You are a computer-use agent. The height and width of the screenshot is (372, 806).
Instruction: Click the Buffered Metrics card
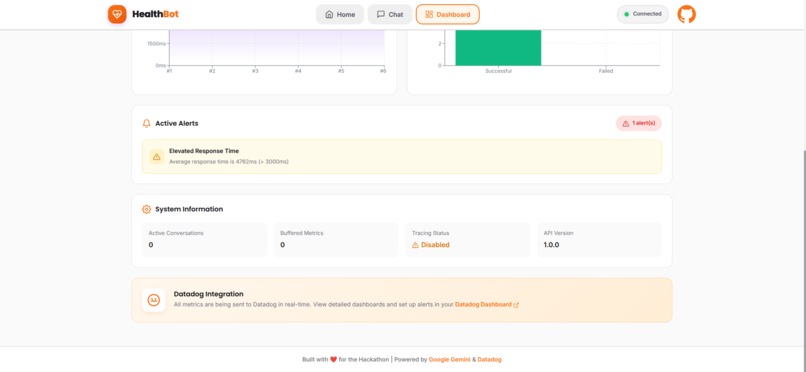coord(336,239)
